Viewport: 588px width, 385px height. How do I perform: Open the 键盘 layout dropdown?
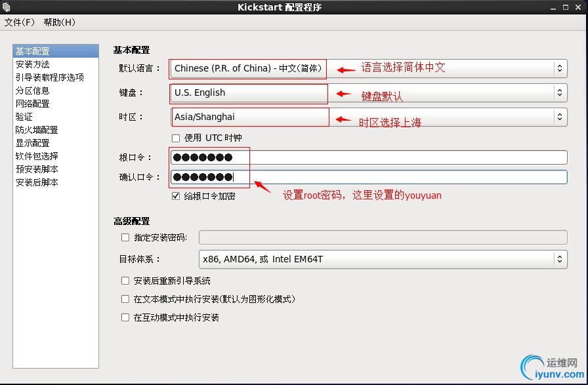[x=369, y=92]
